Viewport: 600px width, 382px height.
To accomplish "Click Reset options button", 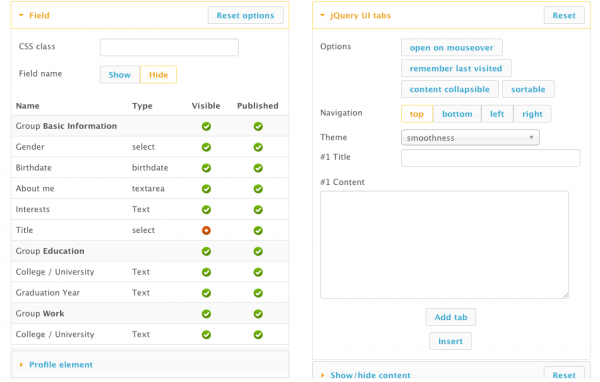I will pyautogui.click(x=246, y=15).
